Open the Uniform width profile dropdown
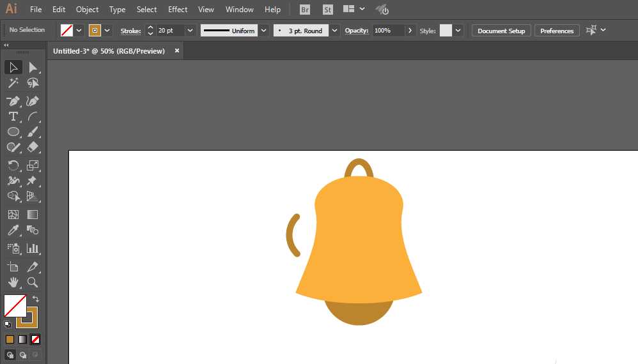The height and width of the screenshot is (364, 638). (263, 31)
